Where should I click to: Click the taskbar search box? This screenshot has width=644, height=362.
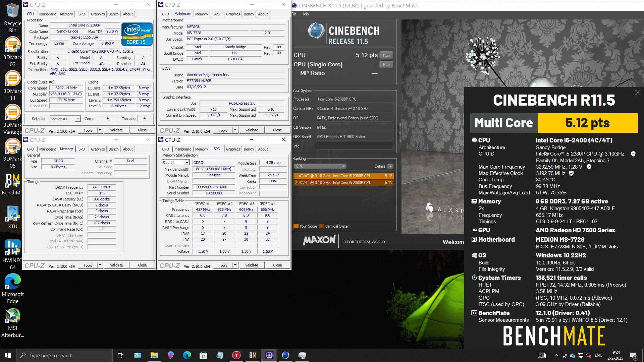64,355
